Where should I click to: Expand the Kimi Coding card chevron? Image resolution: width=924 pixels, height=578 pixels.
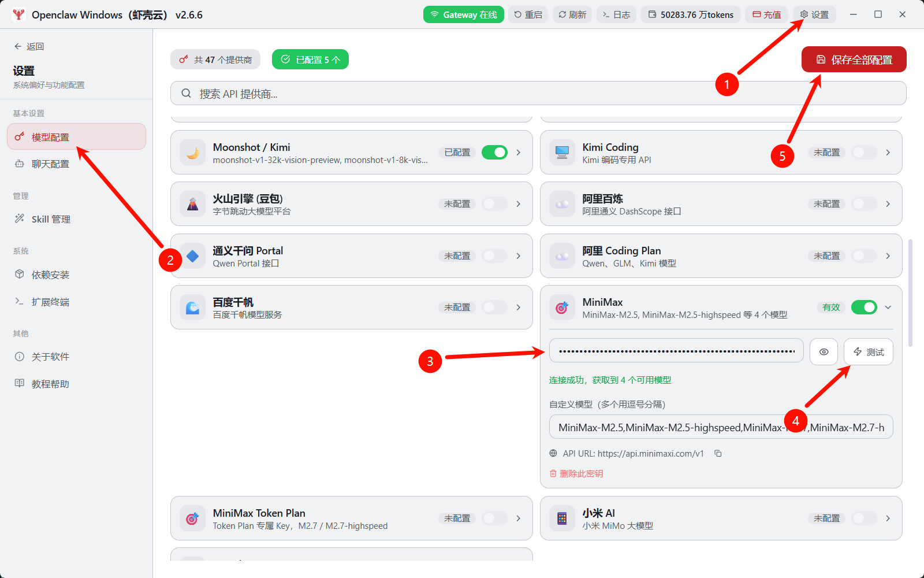[888, 153]
